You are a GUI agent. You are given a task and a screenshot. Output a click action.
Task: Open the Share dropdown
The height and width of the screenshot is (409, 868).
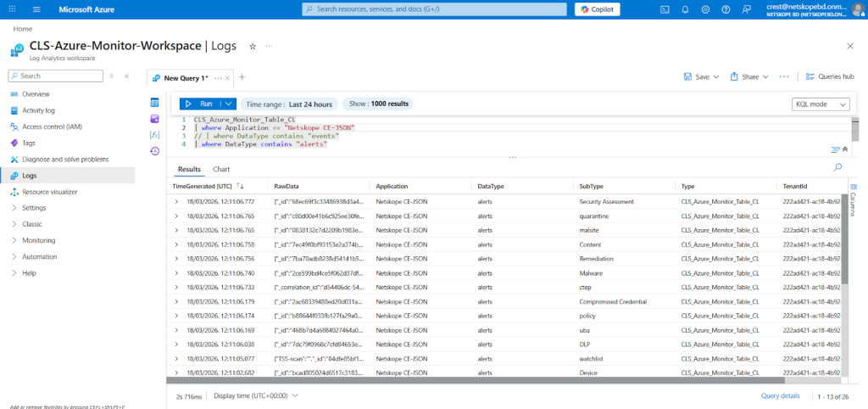point(749,76)
